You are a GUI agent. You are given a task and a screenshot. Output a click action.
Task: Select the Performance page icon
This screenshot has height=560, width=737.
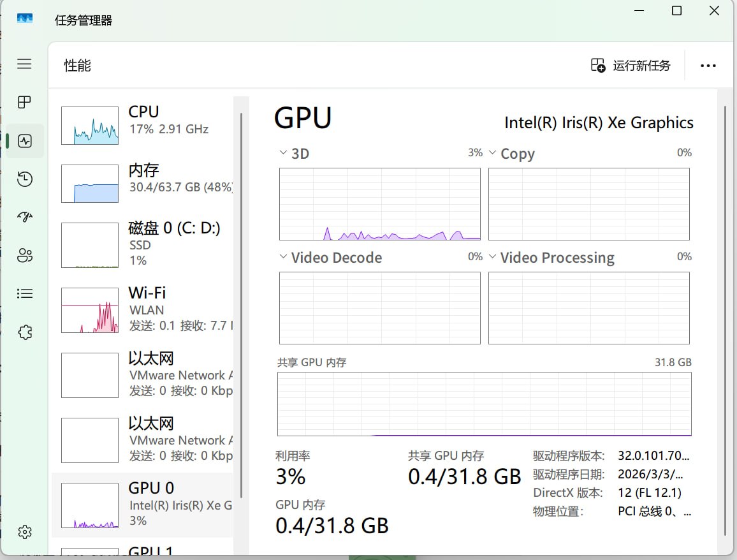click(24, 140)
